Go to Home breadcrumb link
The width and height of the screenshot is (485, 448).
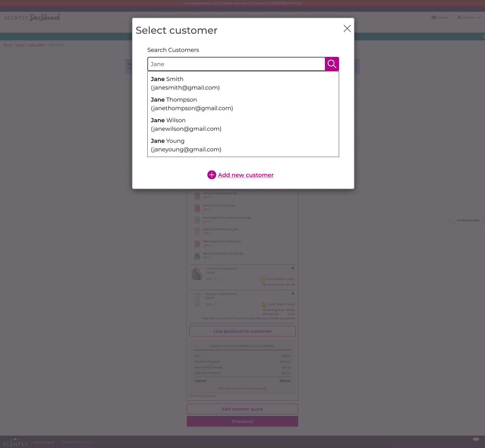8,45
